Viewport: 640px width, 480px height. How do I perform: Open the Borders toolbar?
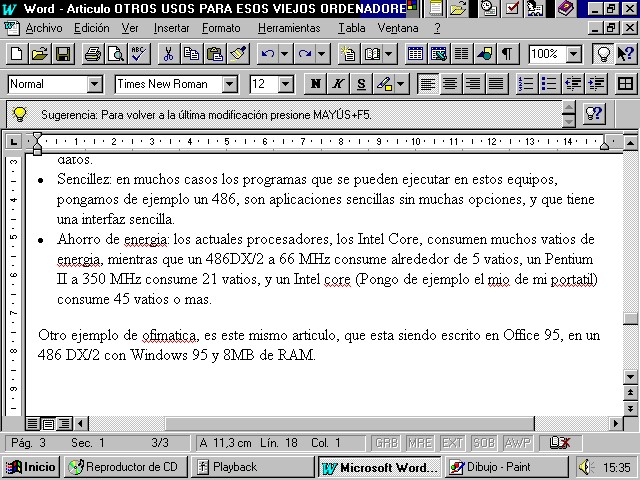[x=625, y=84]
